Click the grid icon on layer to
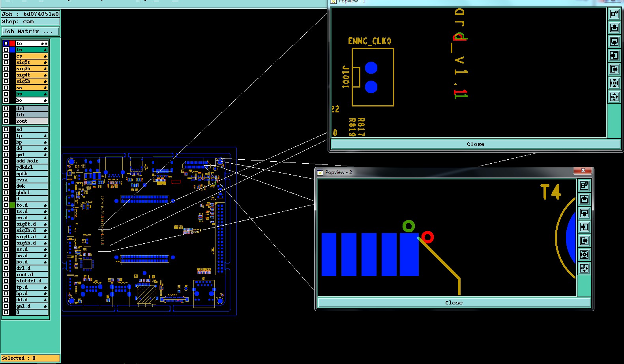 pyautogui.click(x=47, y=43)
